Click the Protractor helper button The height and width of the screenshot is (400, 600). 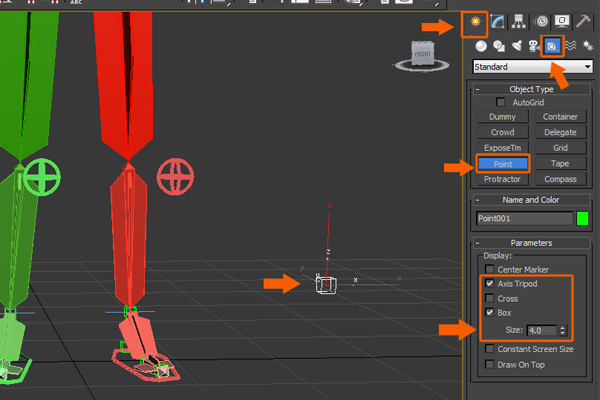tap(502, 179)
